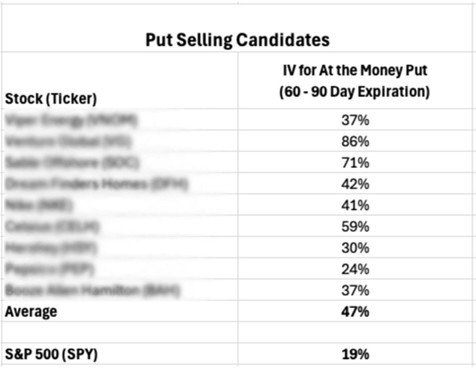Select the blurred stock name beside 42%
Viewport: 476px width, 369px height.
point(97,184)
